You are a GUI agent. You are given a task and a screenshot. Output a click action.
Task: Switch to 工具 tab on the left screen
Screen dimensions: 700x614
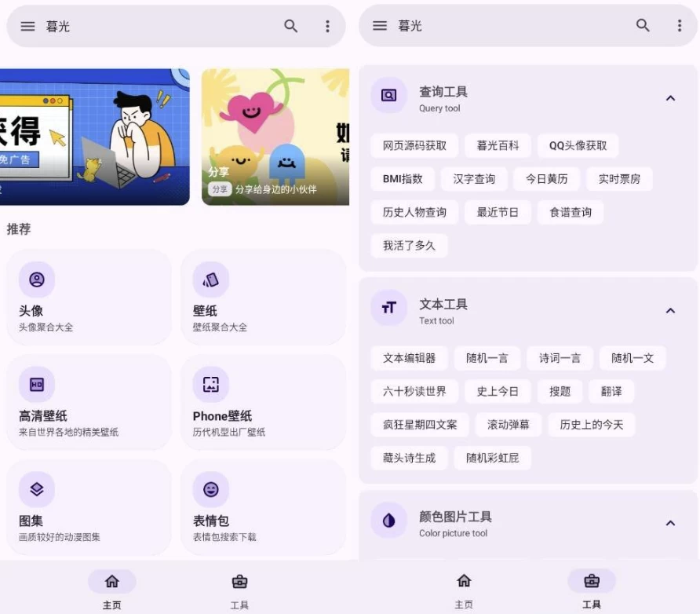click(239, 590)
